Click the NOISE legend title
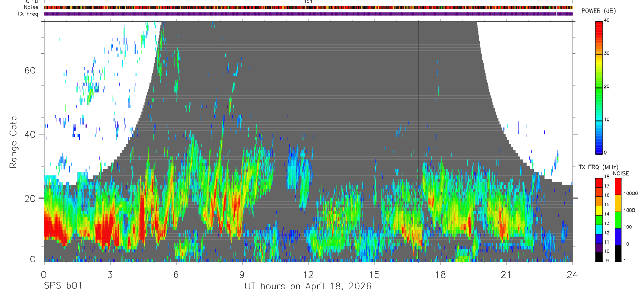The image size is (644, 297). [620, 173]
